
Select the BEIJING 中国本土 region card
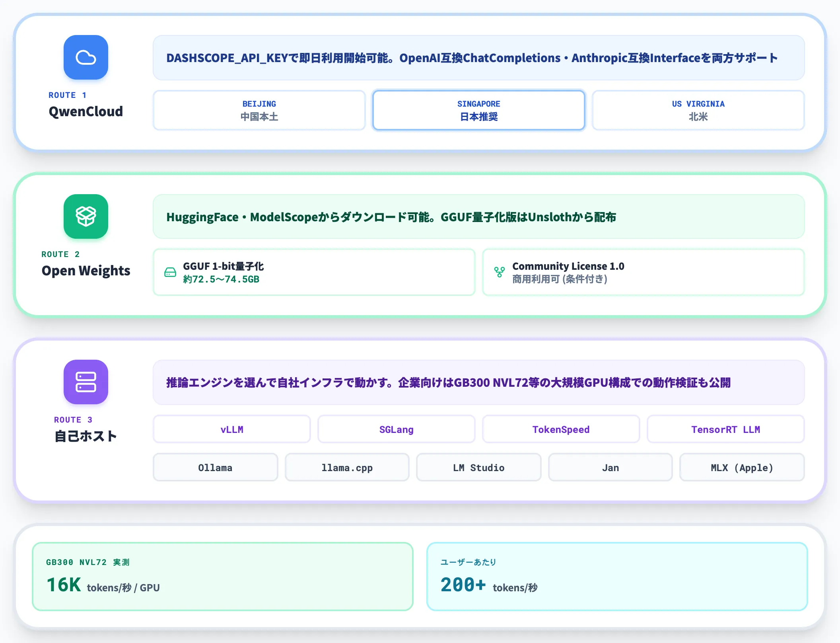[259, 110]
